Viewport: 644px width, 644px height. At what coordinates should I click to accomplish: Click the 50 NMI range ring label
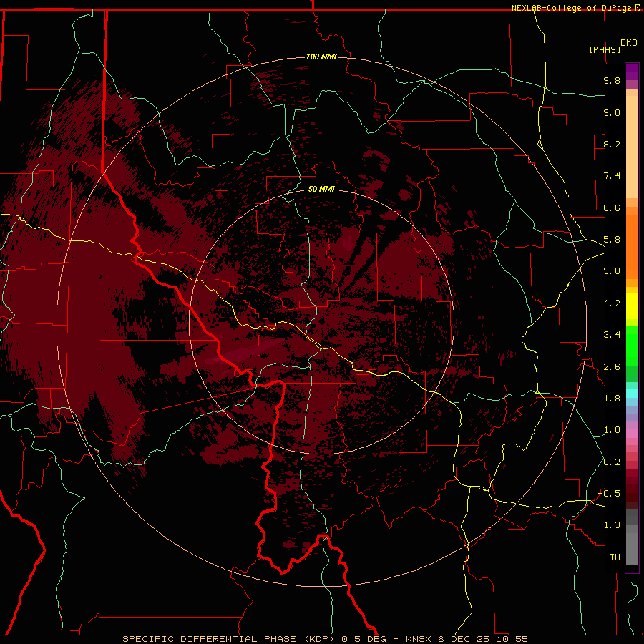(321, 189)
